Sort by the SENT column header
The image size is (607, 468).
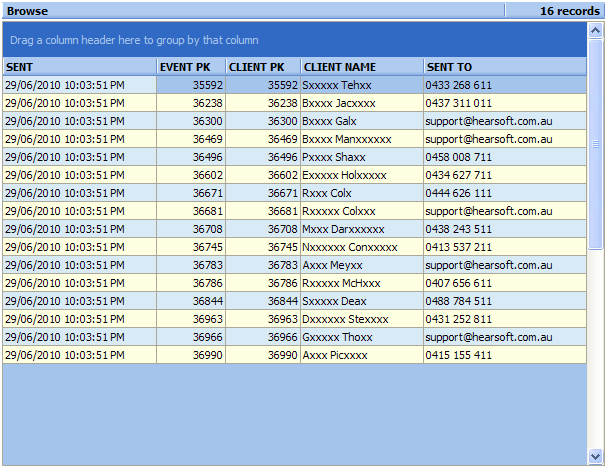pos(80,67)
